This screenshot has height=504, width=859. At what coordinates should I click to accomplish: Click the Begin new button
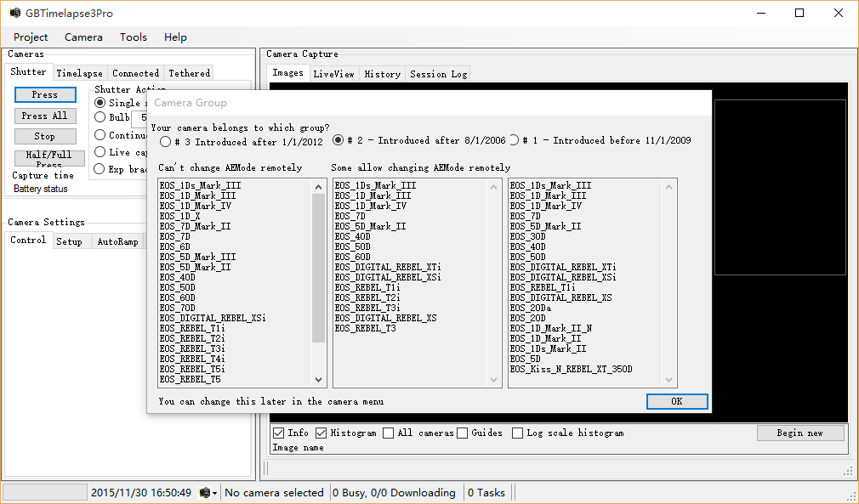[800, 433]
